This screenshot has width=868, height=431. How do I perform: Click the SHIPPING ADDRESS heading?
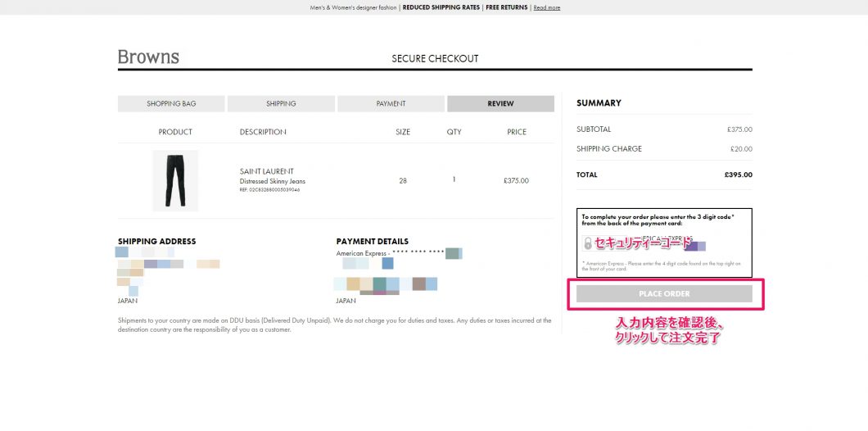point(156,242)
